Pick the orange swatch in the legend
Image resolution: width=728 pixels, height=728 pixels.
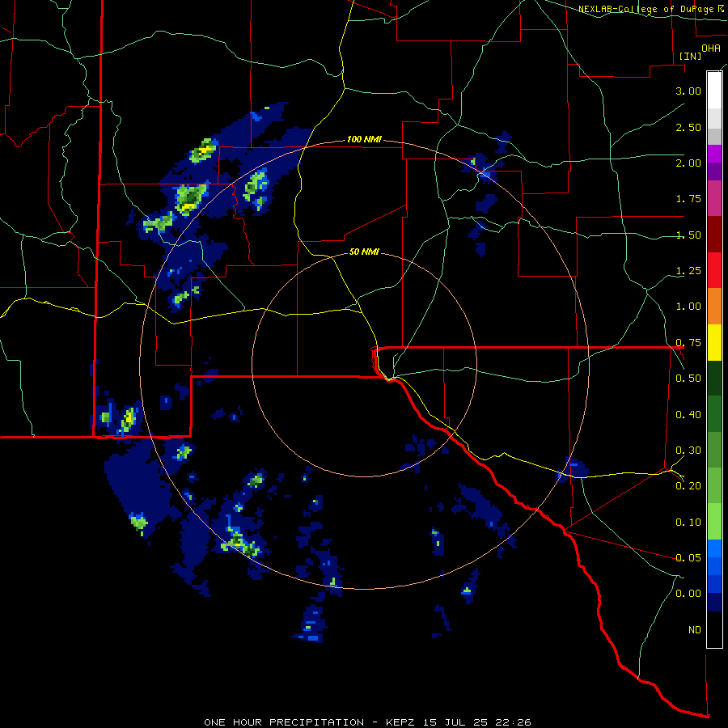(714, 307)
